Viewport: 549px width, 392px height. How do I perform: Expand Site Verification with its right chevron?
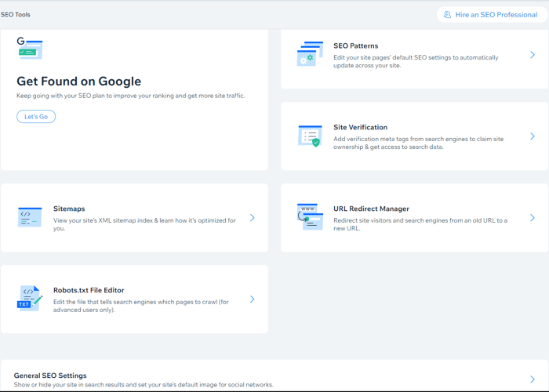click(x=533, y=136)
